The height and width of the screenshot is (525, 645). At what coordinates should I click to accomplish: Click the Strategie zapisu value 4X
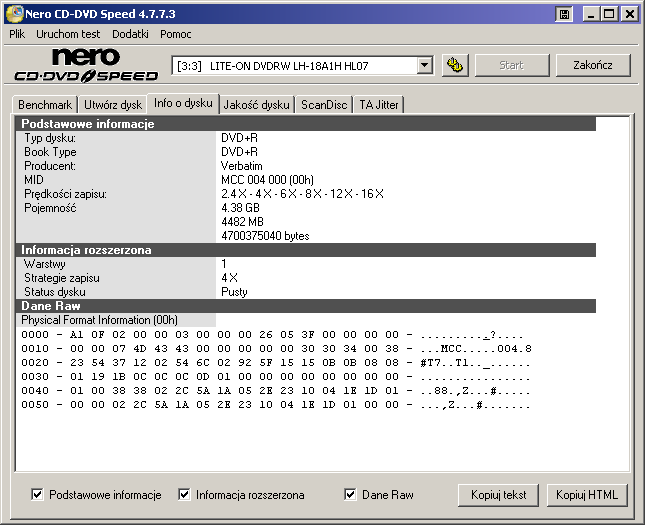(230, 278)
